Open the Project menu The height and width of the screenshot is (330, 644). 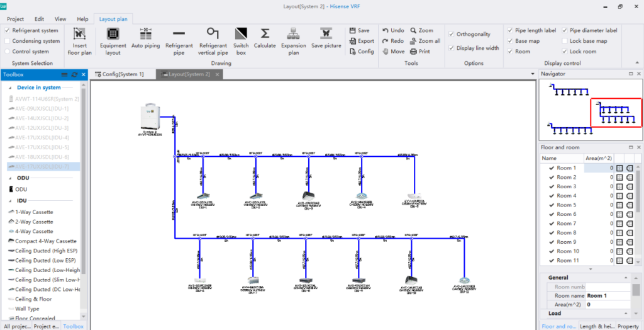point(15,19)
